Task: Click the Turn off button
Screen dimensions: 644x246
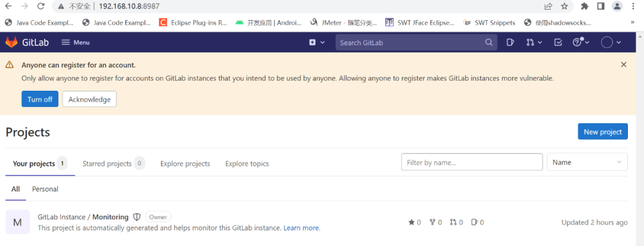Action: click(40, 99)
